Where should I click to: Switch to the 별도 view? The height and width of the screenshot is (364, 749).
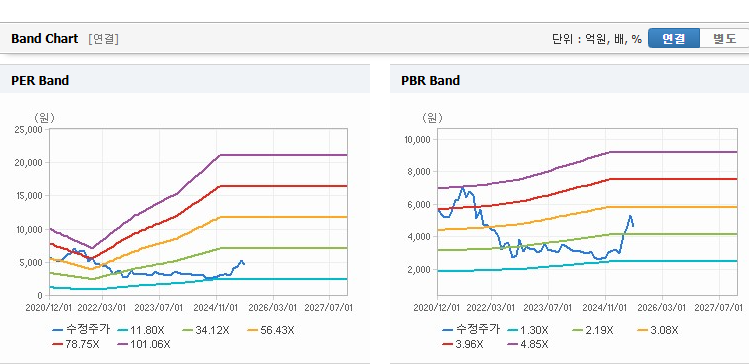(724, 39)
